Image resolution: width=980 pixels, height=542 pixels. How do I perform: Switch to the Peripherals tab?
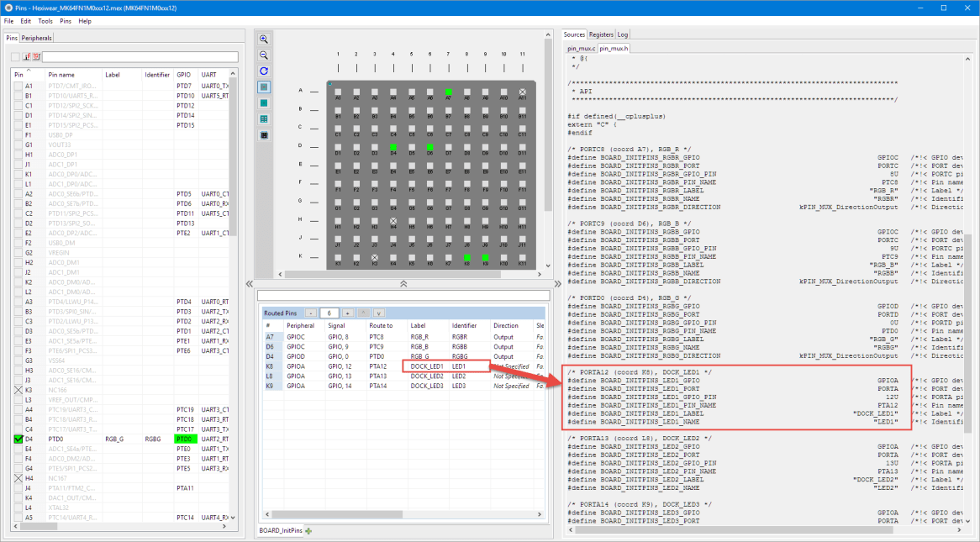point(36,38)
